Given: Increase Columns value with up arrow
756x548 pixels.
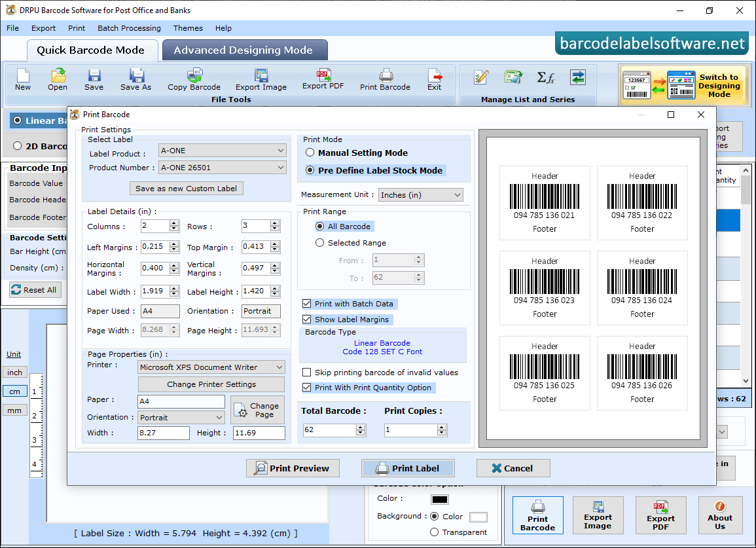Looking at the screenshot, I should point(174,223).
